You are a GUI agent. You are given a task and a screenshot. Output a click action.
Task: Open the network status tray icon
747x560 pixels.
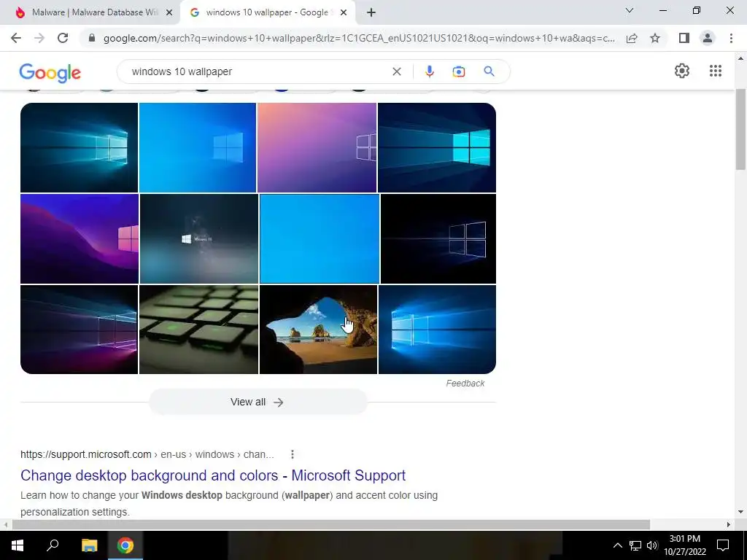click(635, 545)
